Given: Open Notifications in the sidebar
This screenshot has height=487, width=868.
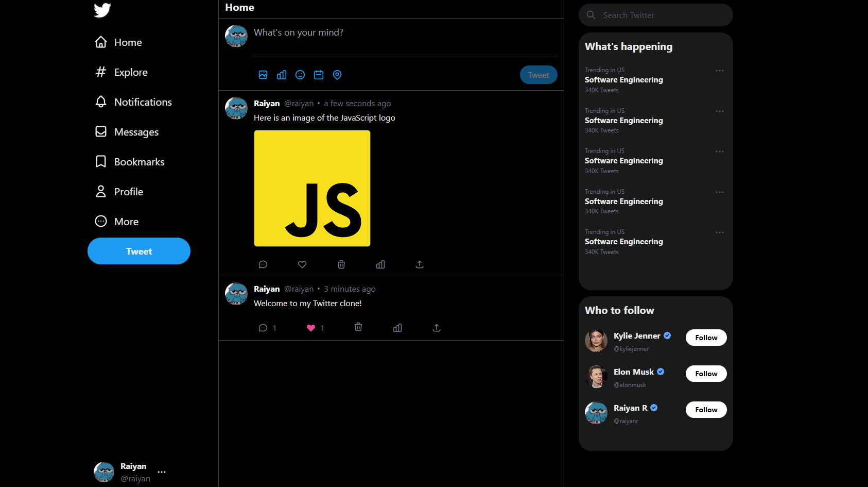Looking at the screenshot, I should pyautogui.click(x=133, y=102).
